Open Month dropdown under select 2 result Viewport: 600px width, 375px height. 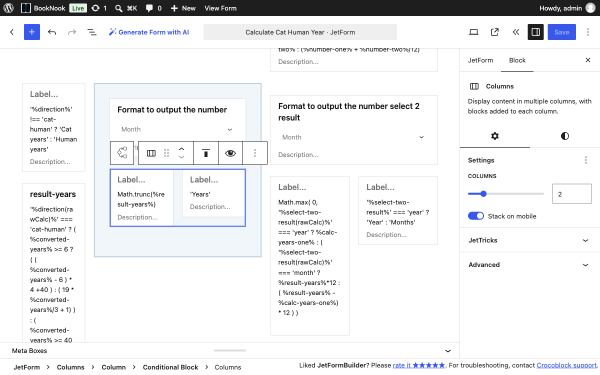[354, 137]
